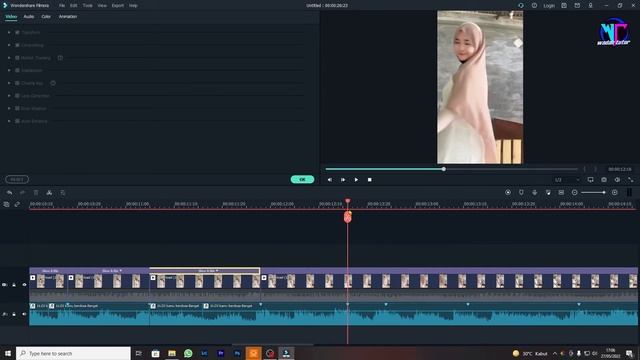Expand the Compositing section
Image resolution: width=640 pixels, height=360 pixels.
click(9, 45)
